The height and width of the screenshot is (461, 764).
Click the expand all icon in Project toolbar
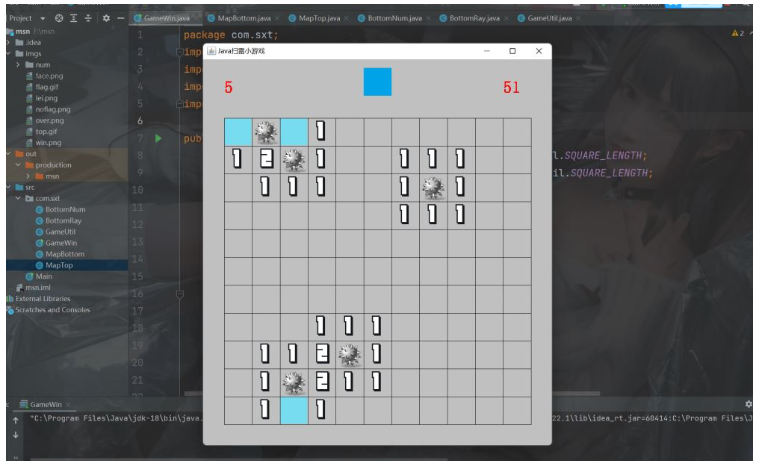74,18
